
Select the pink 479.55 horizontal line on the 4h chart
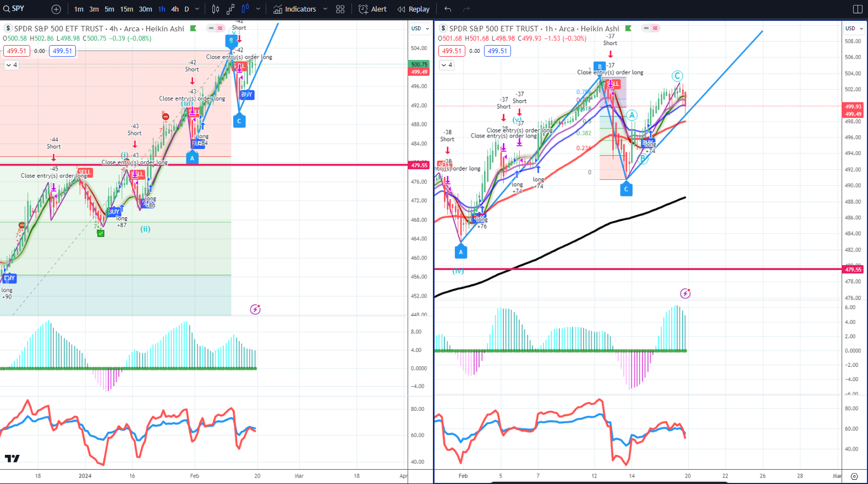[204, 165]
